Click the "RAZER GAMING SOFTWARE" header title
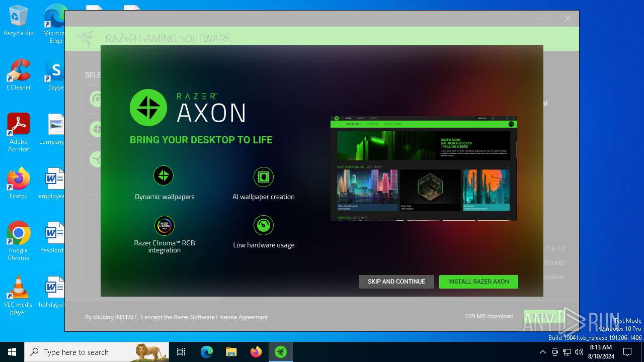Screen dimensions: 644x362 [x=168, y=39]
